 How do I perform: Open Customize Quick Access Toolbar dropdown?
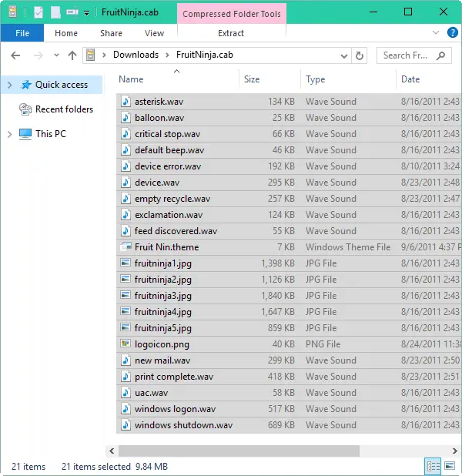pos(87,13)
